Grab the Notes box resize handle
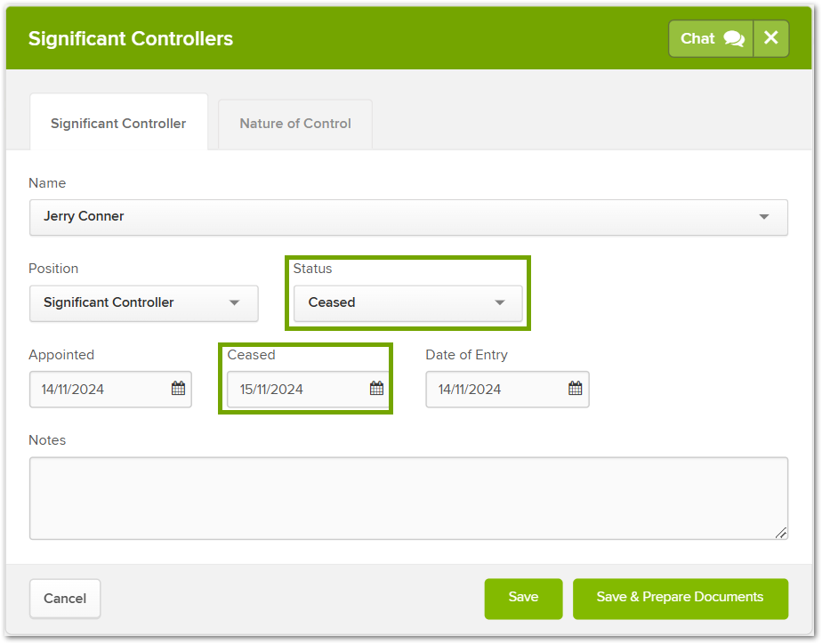 click(x=780, y=532)
